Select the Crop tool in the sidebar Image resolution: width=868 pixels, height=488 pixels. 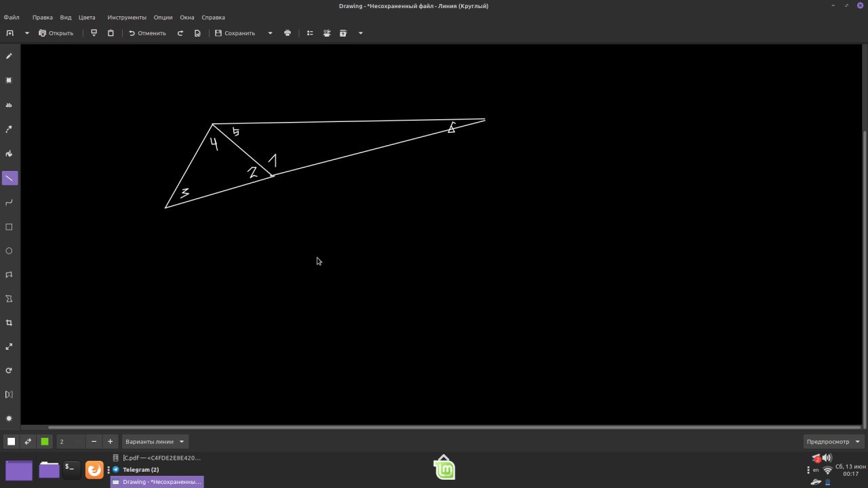(9, 323)
